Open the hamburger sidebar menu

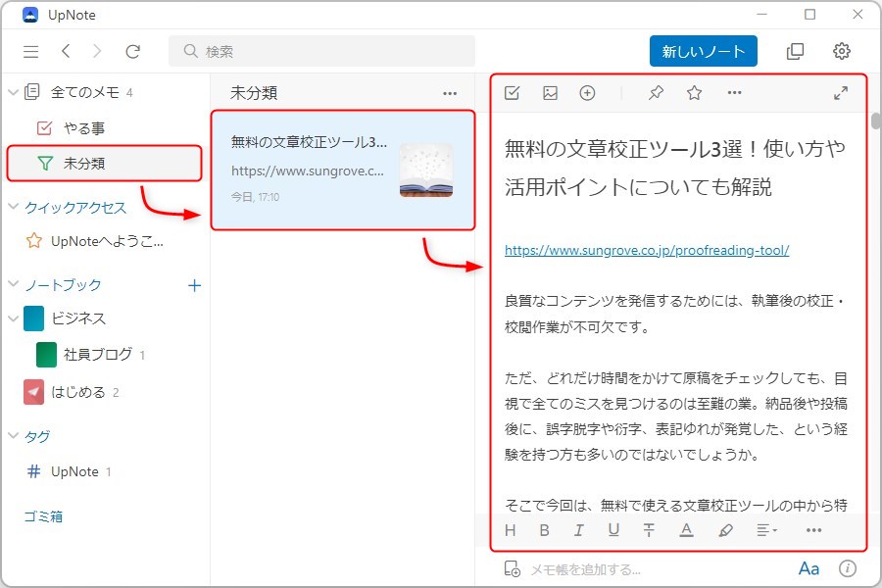(31, 52)
